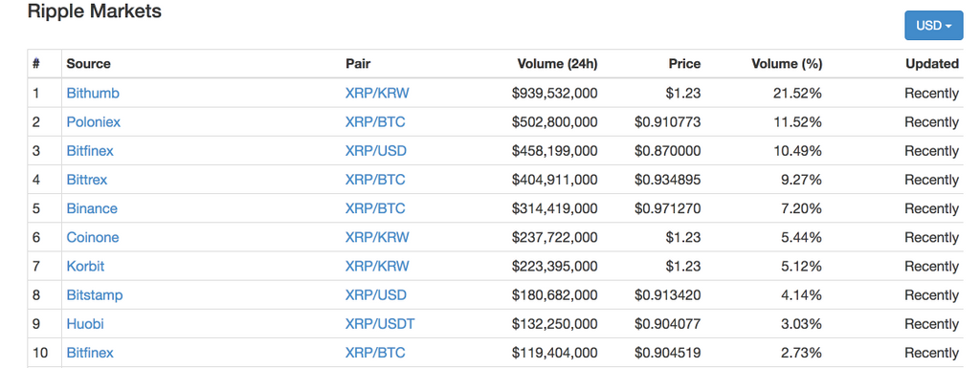Viewport: 980px width, 368px height.
Task: Open the USD currency dropdown
Action: click(x=934, y=26)
